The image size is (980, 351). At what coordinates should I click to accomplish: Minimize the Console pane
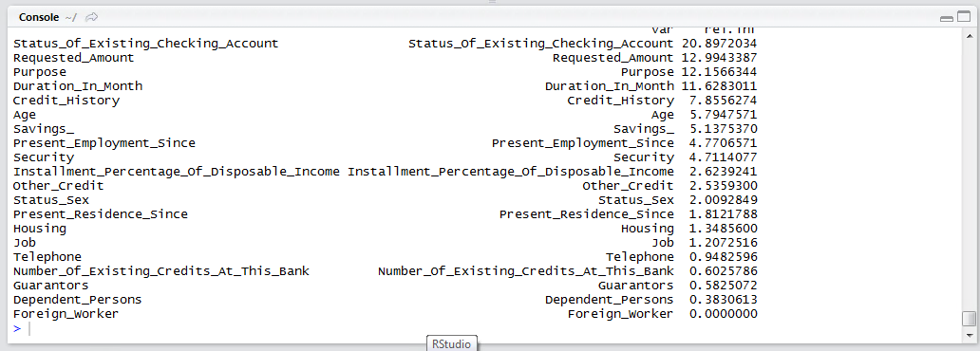(946, 19)
